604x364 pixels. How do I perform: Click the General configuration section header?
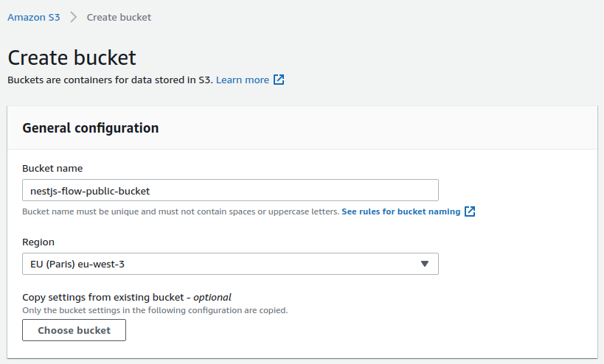[91, 128]
